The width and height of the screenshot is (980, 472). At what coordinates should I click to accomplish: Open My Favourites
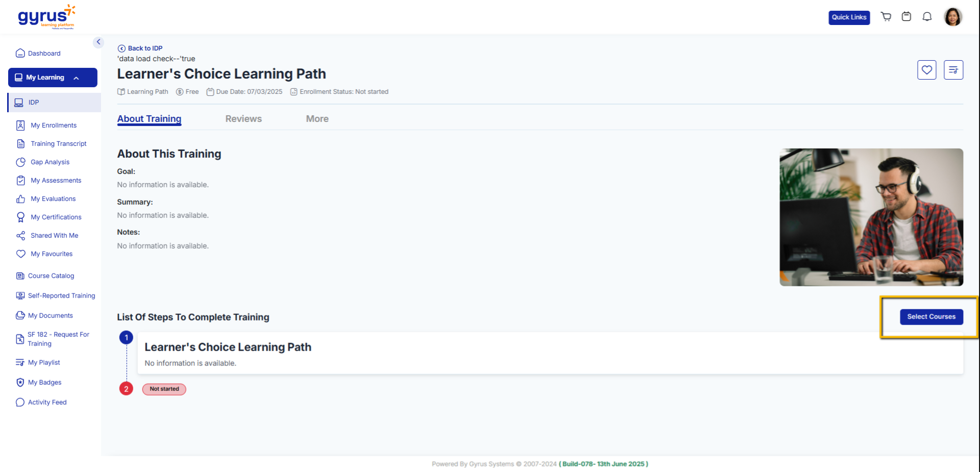coord(44,254)
